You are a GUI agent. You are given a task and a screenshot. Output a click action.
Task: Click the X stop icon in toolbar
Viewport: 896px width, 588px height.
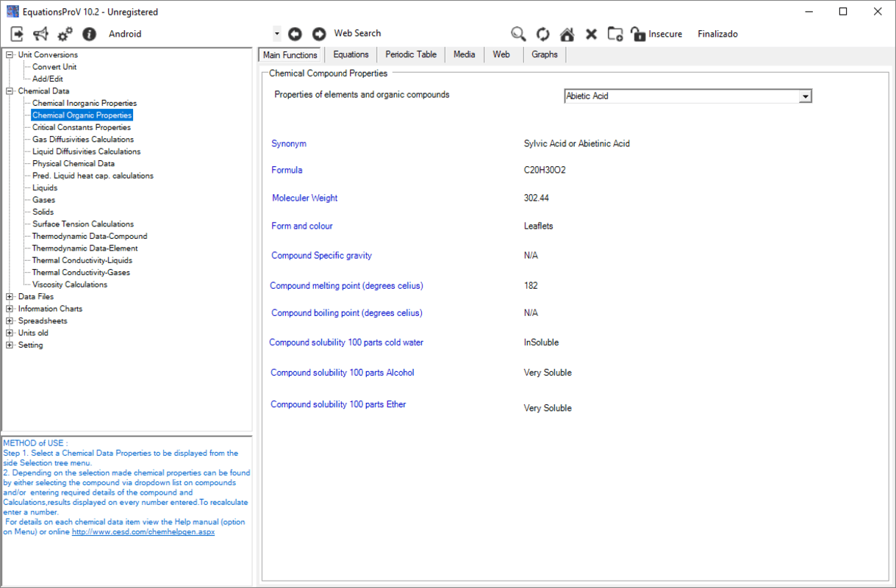591,34
